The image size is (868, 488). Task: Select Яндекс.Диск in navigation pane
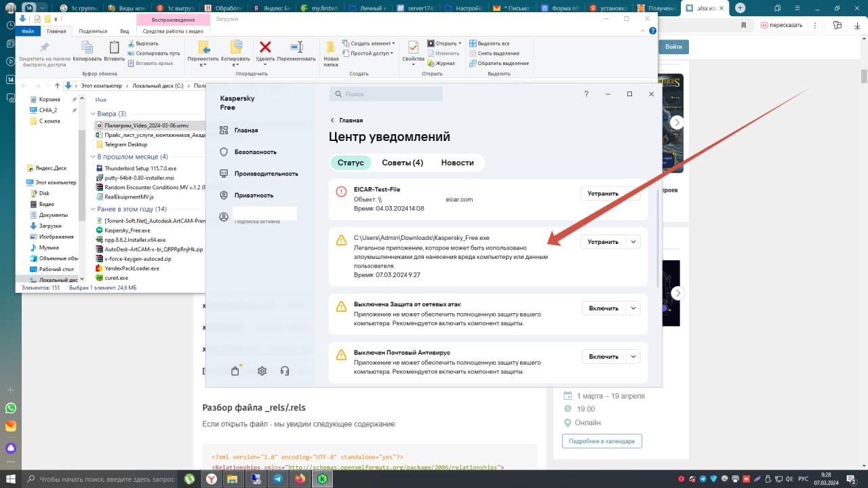47,168
